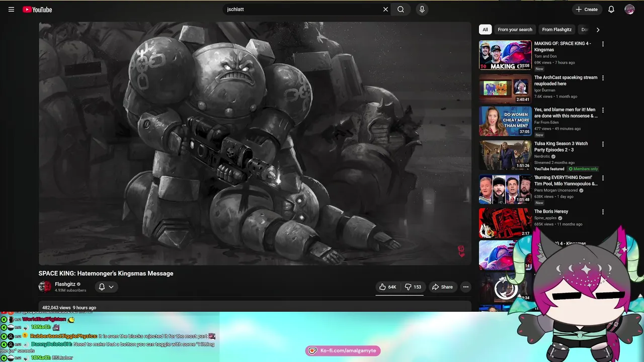
Task: Open The Boris Heresy video title
Action: click(551, 212)
